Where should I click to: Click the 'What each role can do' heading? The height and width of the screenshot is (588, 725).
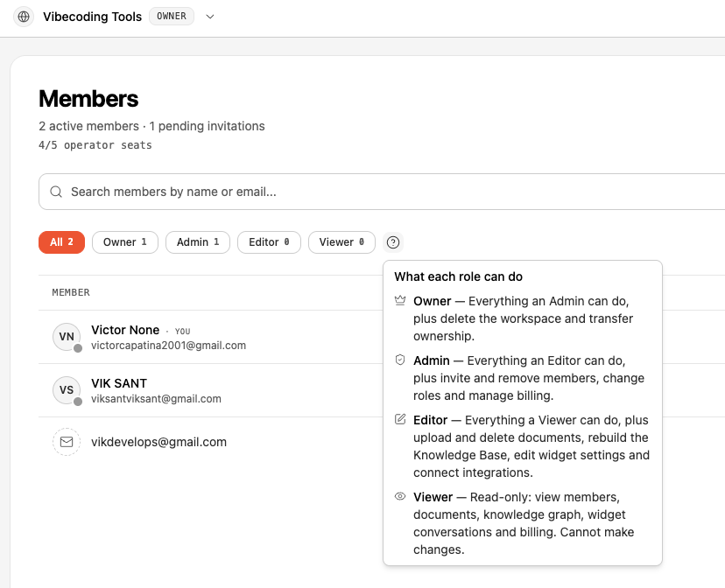[458, 276]
